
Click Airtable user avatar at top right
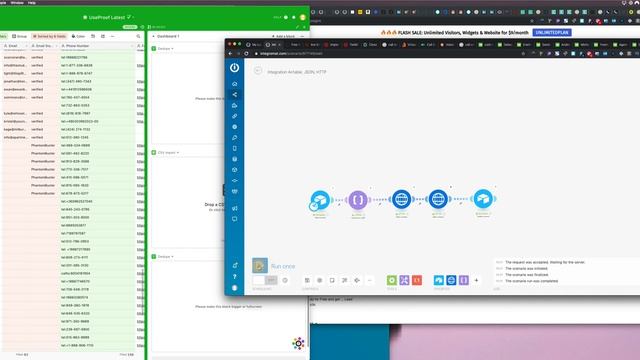tap(302, 17)
